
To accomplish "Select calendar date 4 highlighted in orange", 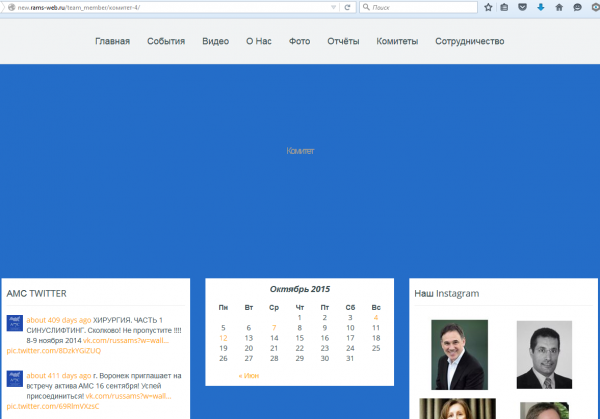I will click(x=376, y=318).
